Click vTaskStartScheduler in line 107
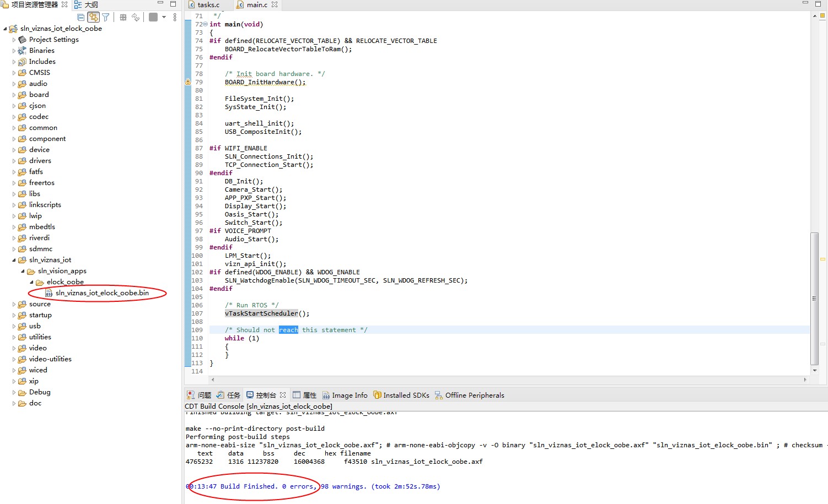828x504 pixels. click(261, 313)
